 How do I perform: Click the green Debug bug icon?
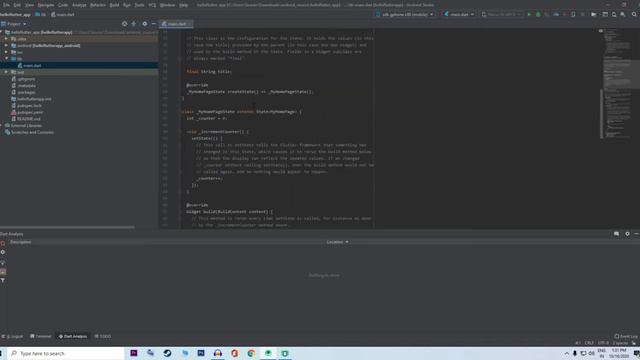coord(538,14)
